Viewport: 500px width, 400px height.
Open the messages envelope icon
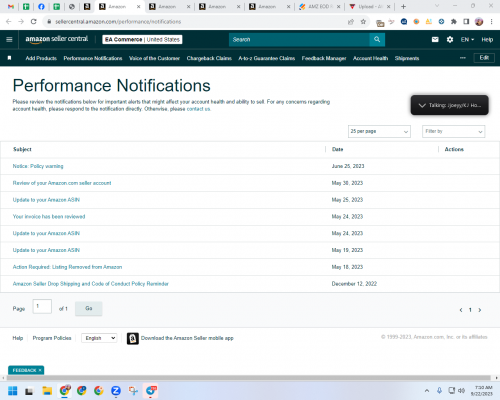click(435, 40)
